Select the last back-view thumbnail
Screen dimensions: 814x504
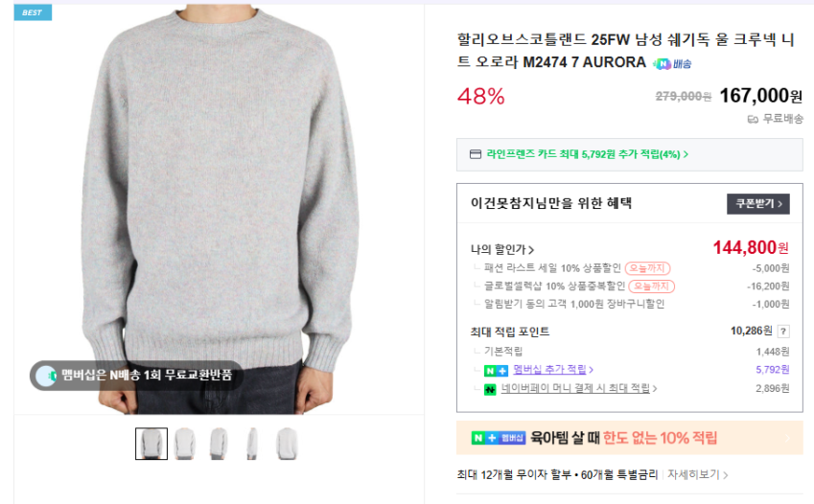pos(287,444)
